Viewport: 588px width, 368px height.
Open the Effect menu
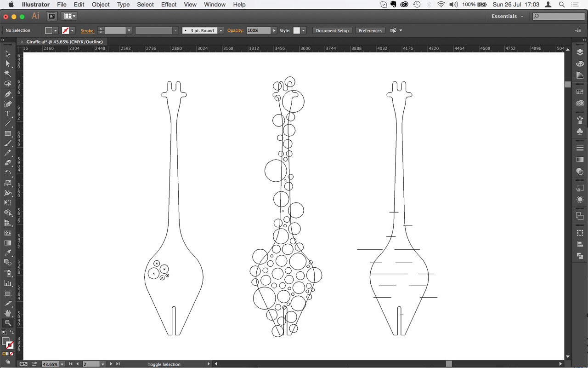click(x=169, y=5)
